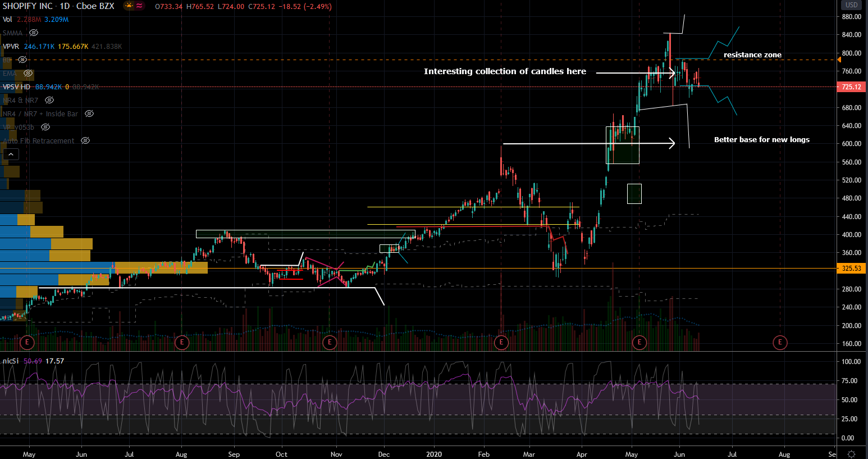Click the 325.53 price label on the axis
868x459 pixels.
851,269
